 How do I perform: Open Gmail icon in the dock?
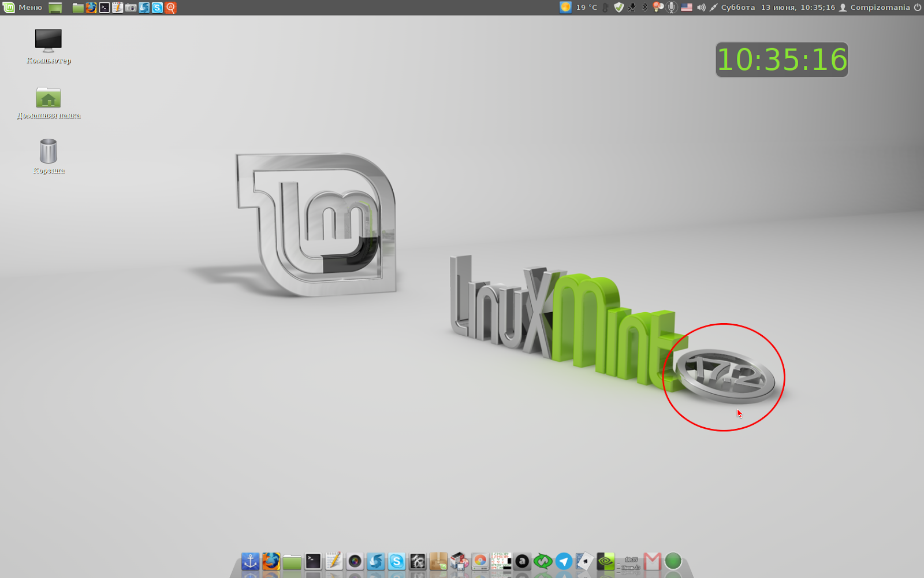pos(652,561)
